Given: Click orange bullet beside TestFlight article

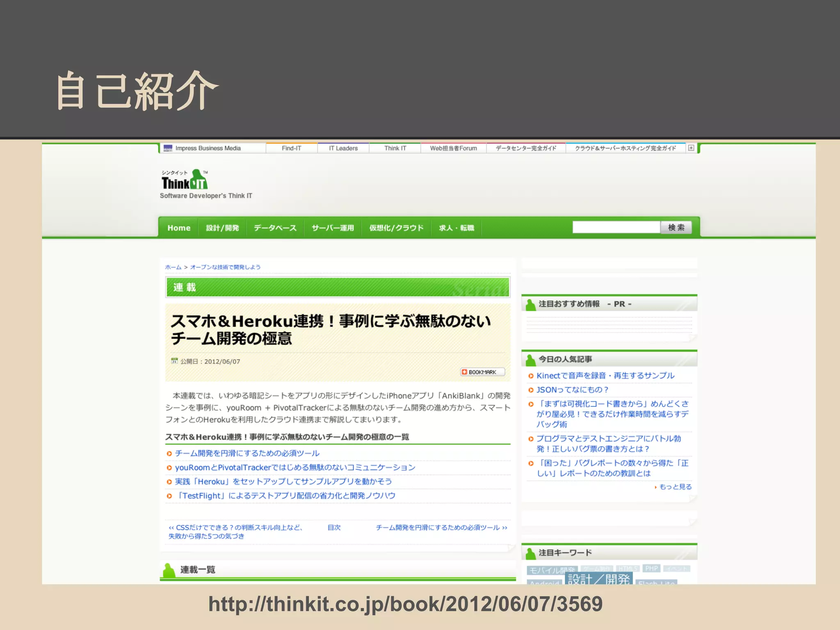Looking at the screenshot, I should point(169,496).
